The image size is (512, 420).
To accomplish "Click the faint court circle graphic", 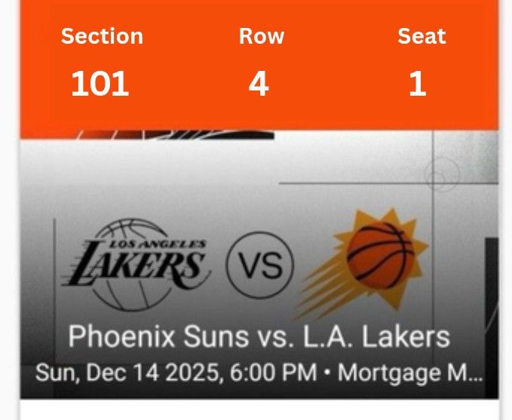I will click(441, 174).
